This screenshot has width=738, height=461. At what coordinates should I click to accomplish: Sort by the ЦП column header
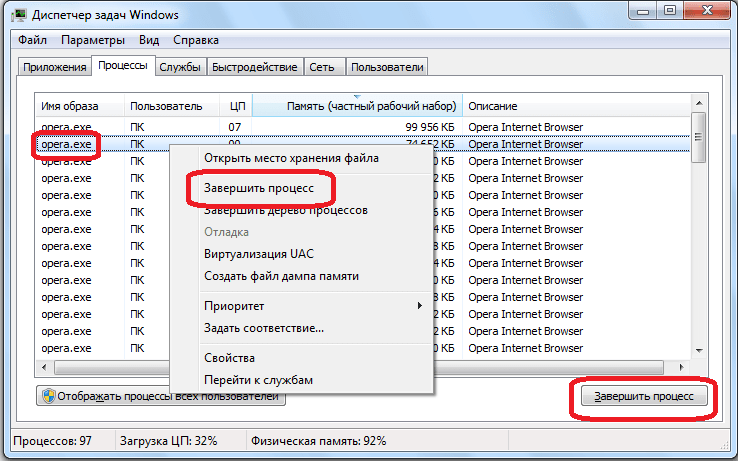coord(236,106)
